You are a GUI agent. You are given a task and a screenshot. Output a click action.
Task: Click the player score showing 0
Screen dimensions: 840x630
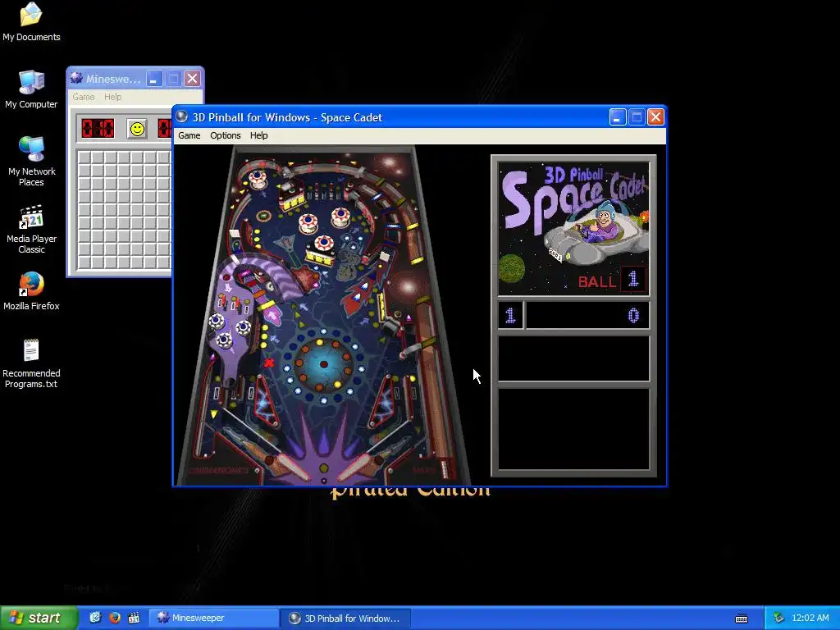(x=587, y=316)
